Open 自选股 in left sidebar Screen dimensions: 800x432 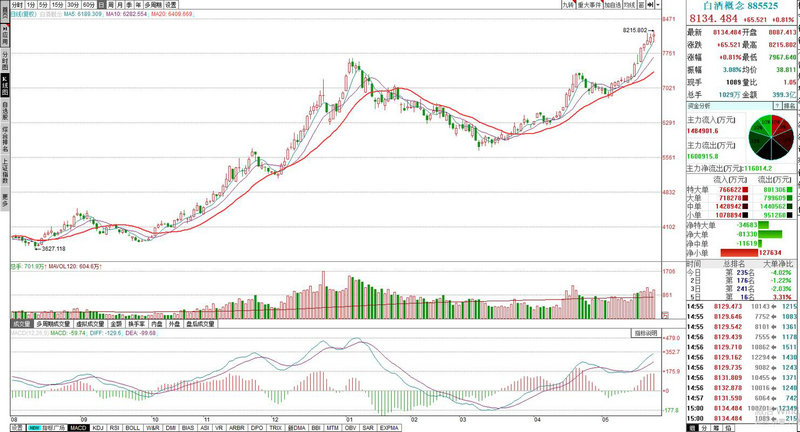pos(5,110)
